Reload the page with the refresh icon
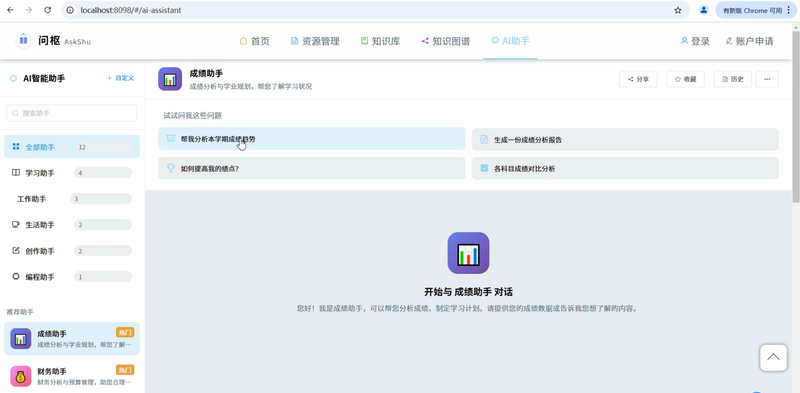 pyautogui.click(x=47, y=10)
